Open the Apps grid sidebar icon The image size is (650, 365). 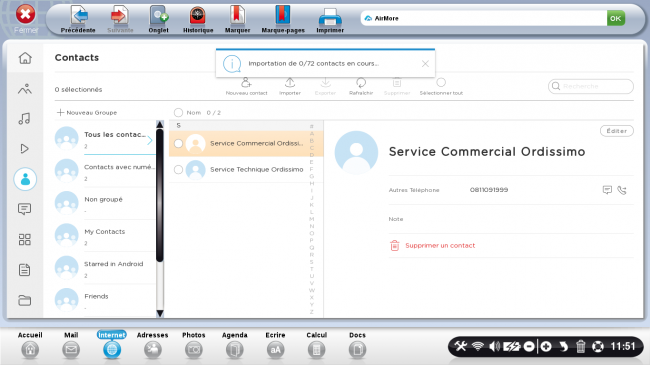[24, 239]
